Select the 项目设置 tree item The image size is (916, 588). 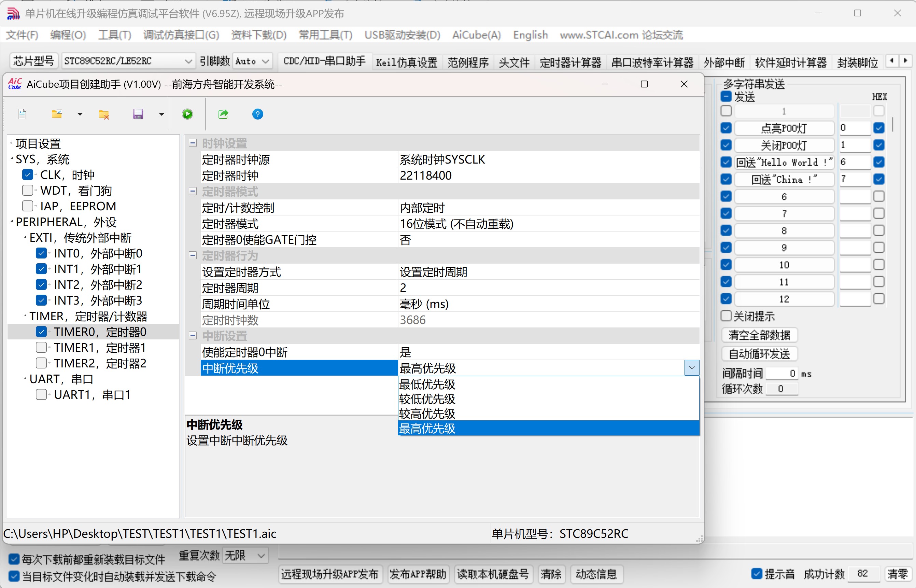click(x=38, y=143)
